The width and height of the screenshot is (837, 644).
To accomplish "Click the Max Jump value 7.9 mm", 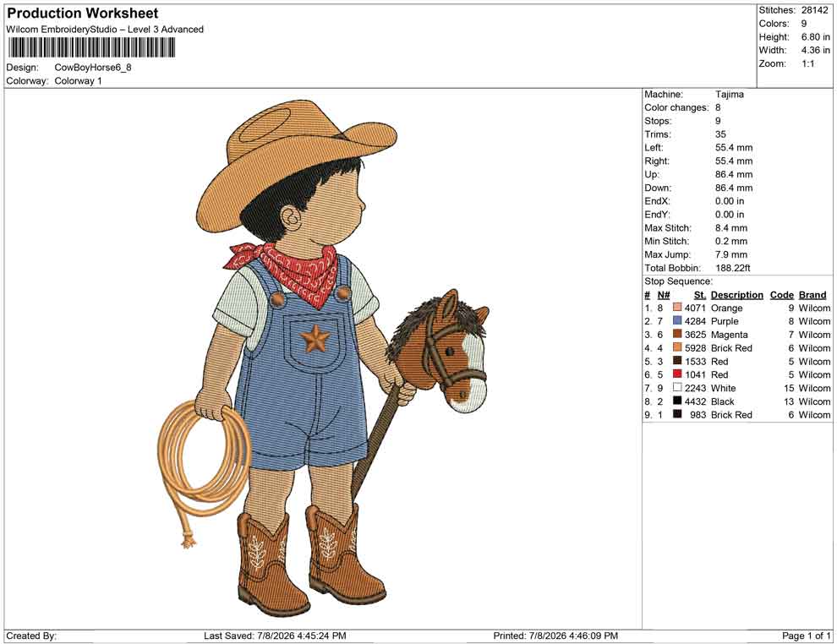I will 731,254.
